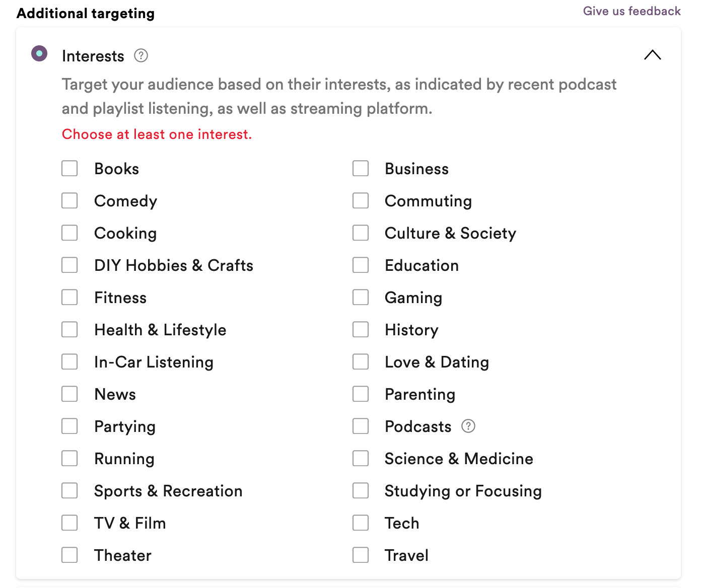Select the Travel interest checkbox

point(361,555)
